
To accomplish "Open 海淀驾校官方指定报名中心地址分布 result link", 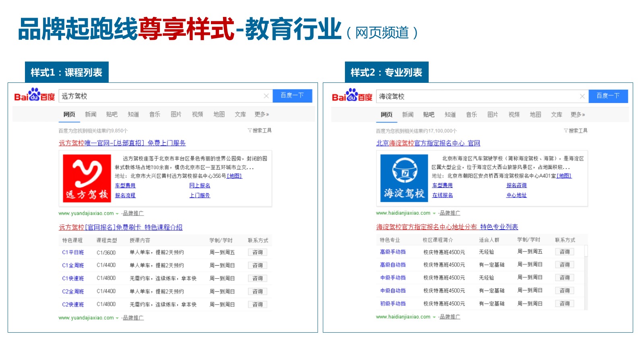I will pos(447,227).
